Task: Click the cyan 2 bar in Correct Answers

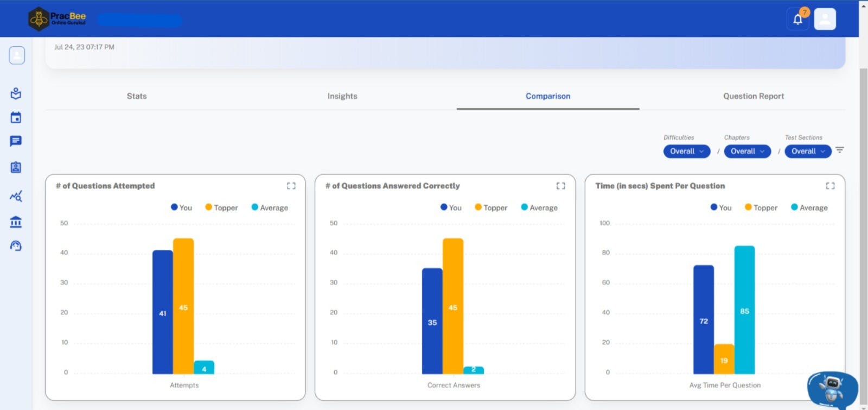Action: click(474, 370)
